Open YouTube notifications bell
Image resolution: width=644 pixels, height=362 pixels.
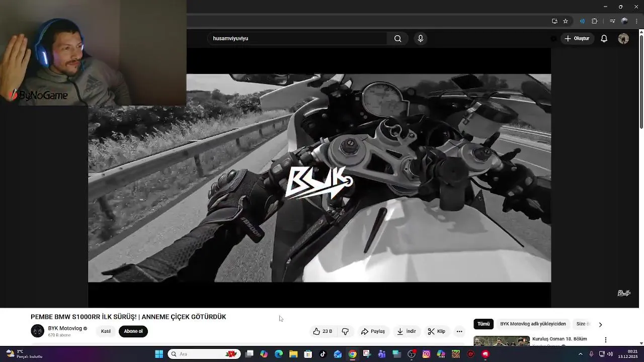pyautogui.click(x=604, y=39)
